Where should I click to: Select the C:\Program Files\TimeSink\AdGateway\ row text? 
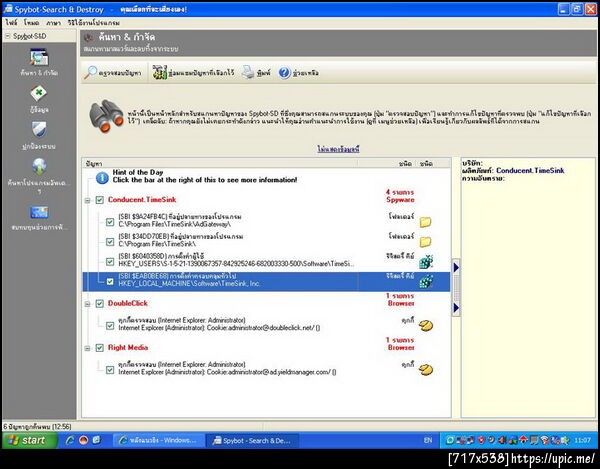(174, 224)
